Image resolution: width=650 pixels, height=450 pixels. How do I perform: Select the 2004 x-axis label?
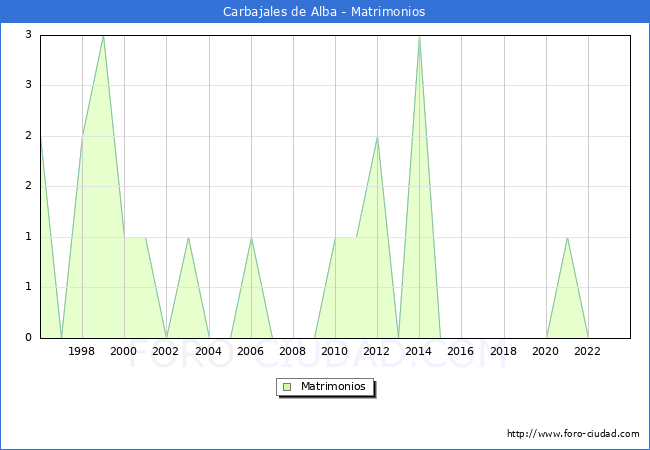click(x=209, y=351)
